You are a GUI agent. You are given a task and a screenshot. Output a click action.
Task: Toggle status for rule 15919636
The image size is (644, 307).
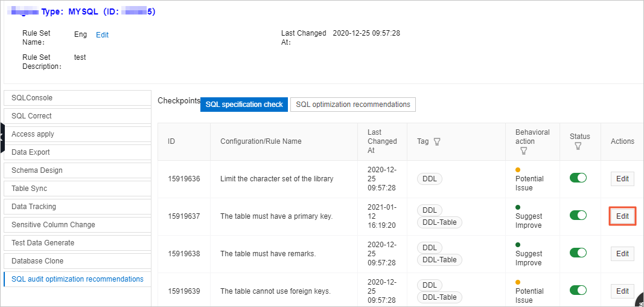pyautogui.click(x=578, y=178)
